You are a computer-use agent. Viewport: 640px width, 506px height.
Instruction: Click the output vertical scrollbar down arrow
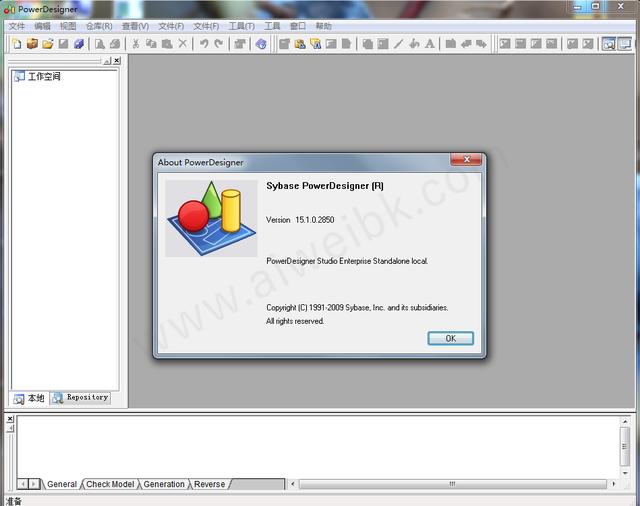coord(624,473)
